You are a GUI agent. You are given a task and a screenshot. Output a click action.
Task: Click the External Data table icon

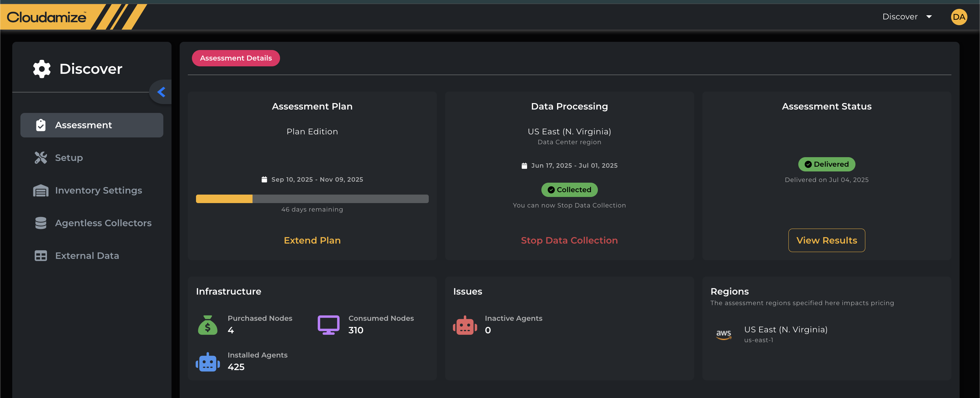coord(41,256)
